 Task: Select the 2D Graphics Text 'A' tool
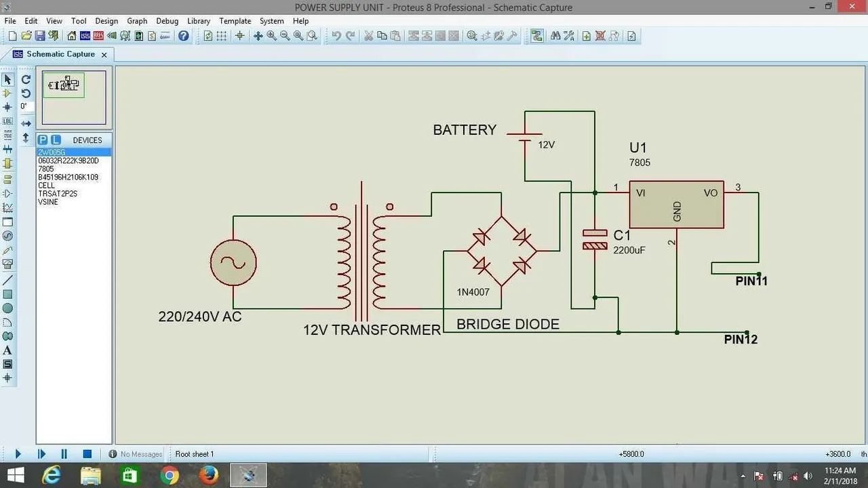7,350
